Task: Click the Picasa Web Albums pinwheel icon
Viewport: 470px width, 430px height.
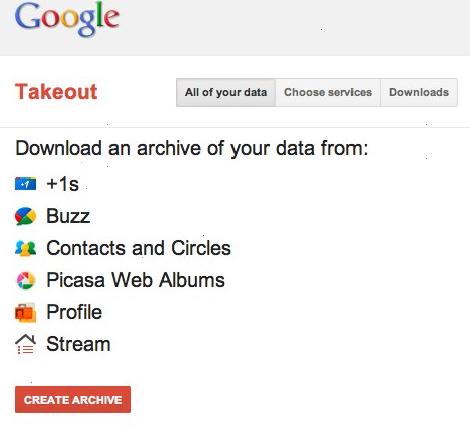Action: [x=26, y=280]
